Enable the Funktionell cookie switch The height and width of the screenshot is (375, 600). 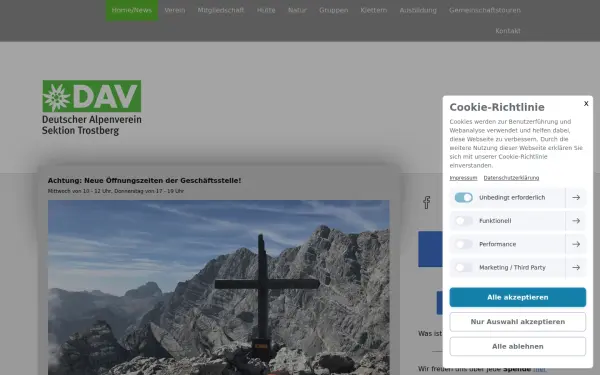[463, 221]
